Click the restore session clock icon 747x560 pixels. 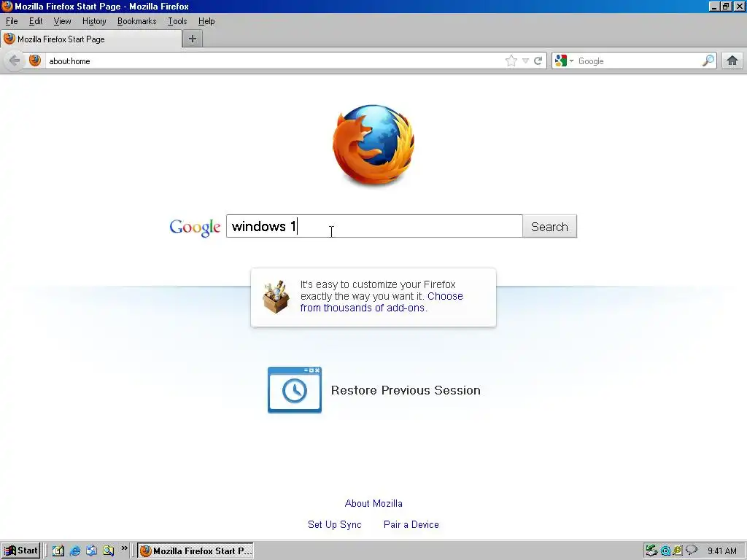[295, 390]
